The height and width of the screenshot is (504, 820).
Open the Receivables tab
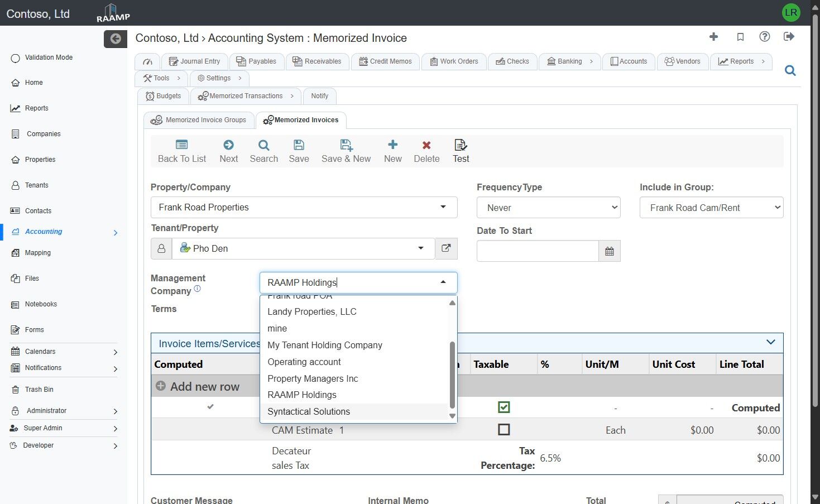(317, 61)
